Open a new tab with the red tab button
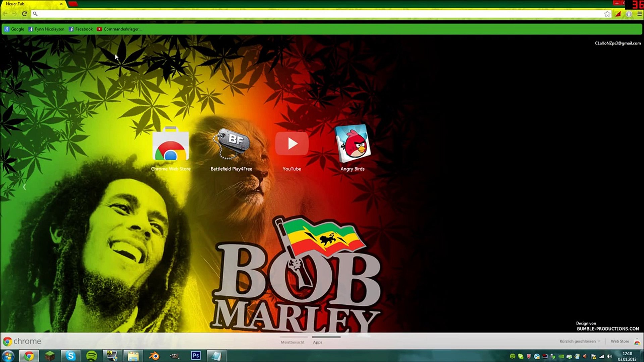 (x=72, y=4)
